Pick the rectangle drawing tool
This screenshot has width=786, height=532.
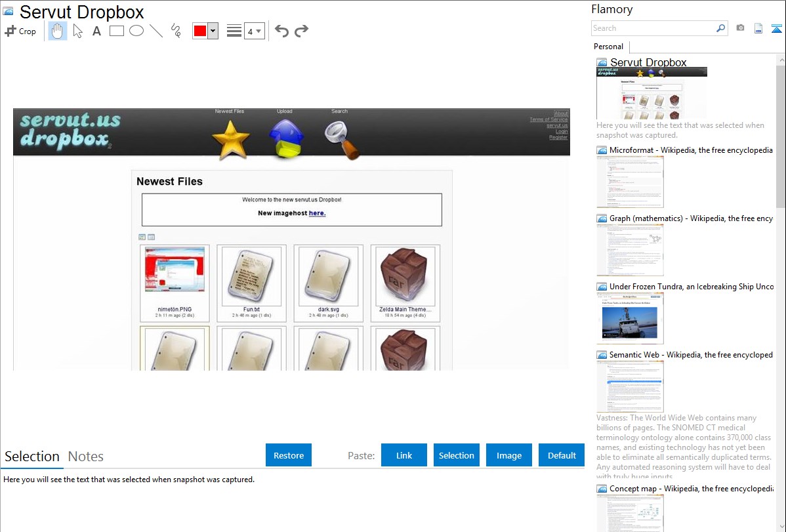(x=116, y=31)
